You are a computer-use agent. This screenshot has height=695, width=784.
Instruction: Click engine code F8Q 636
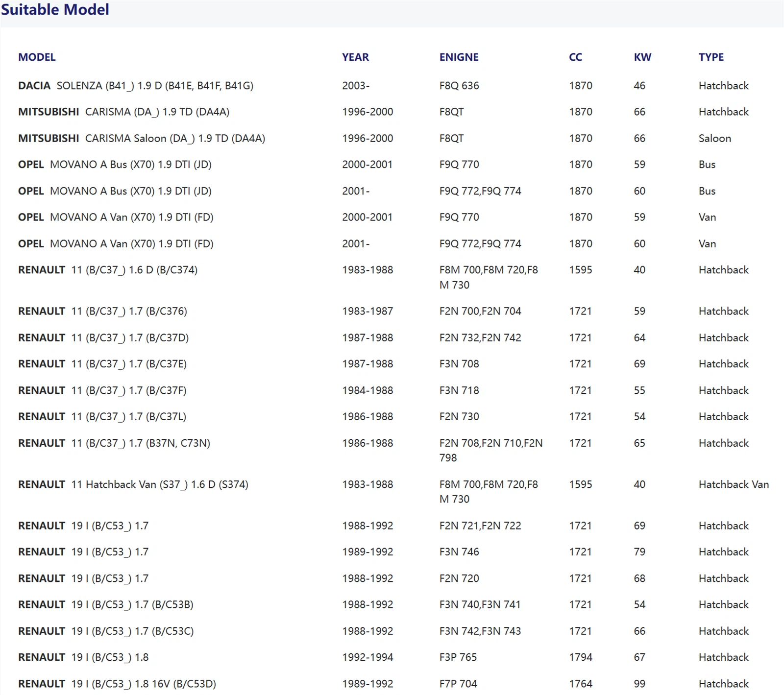(x=459, y=86)
